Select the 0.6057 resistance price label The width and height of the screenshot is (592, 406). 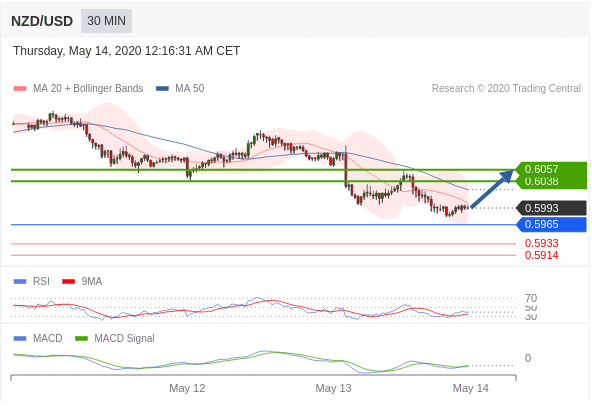(541, 169)
